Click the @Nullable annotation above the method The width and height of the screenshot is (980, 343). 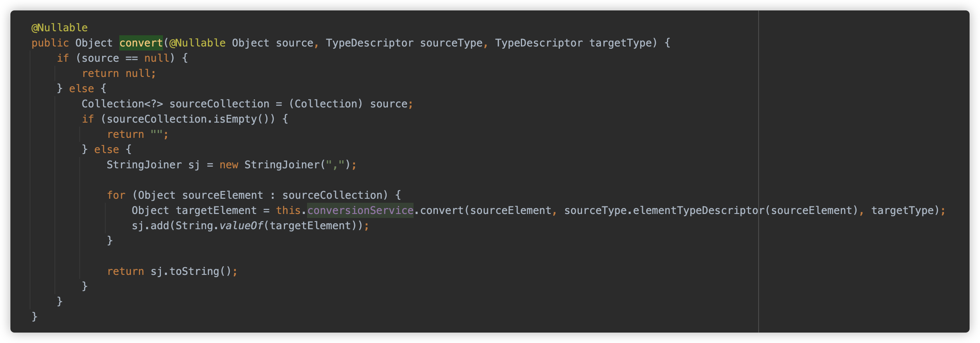tap(60, 28)
